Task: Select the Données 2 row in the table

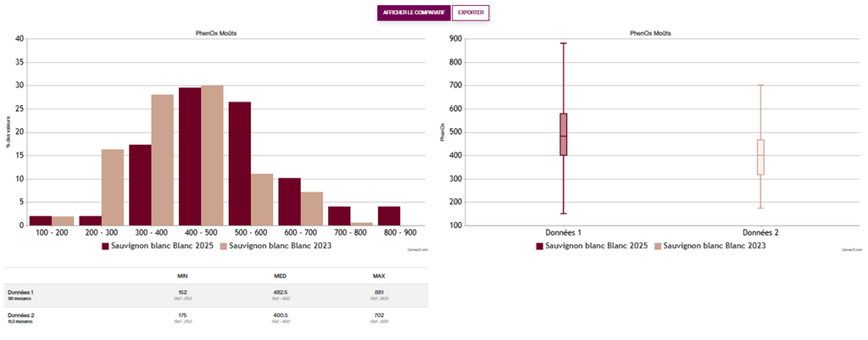Action: [x=216, y=318]
